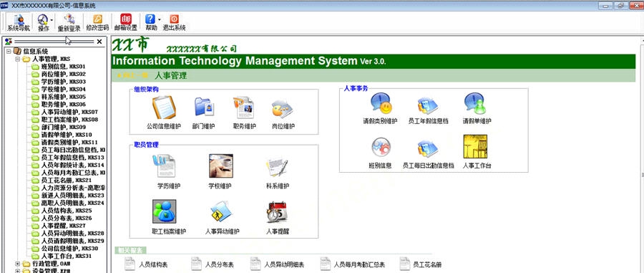644x273 pixels.
Task: Collapse the 人事管理, HRS folder
Action: point(18,59)
